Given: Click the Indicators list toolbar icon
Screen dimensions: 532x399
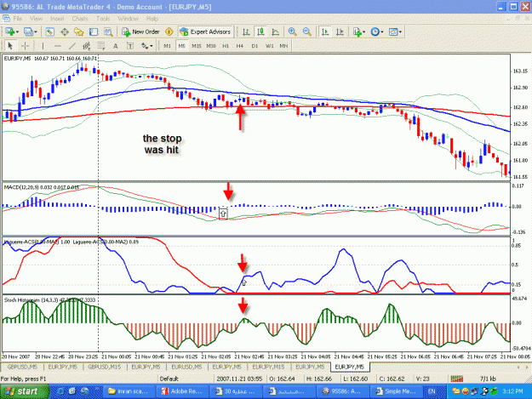Looking at the screenshot, I should coord(357,31).
